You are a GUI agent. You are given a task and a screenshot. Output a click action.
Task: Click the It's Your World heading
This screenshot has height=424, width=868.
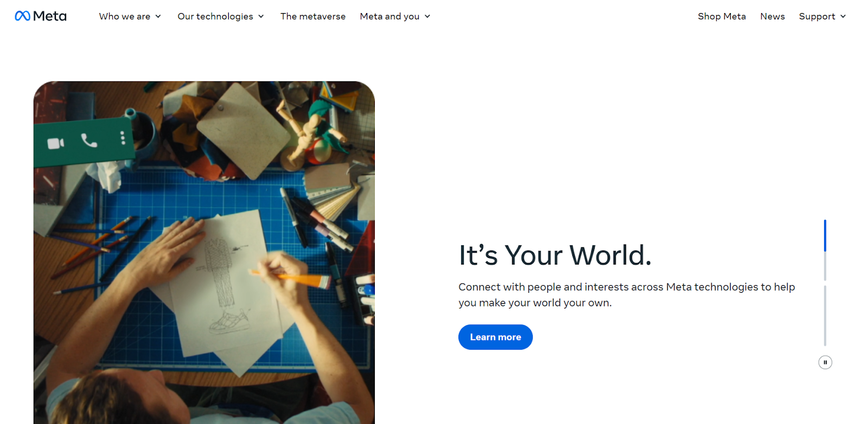555,255
